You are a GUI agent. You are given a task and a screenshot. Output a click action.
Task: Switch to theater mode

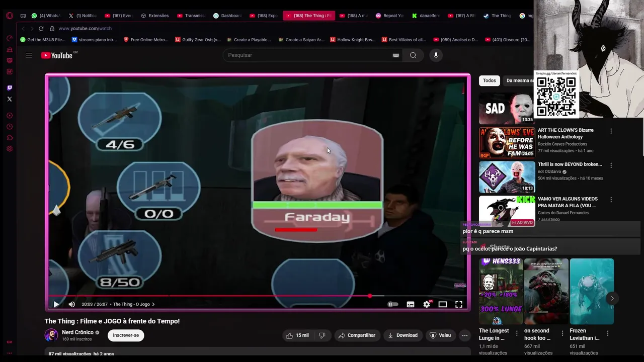443,304
